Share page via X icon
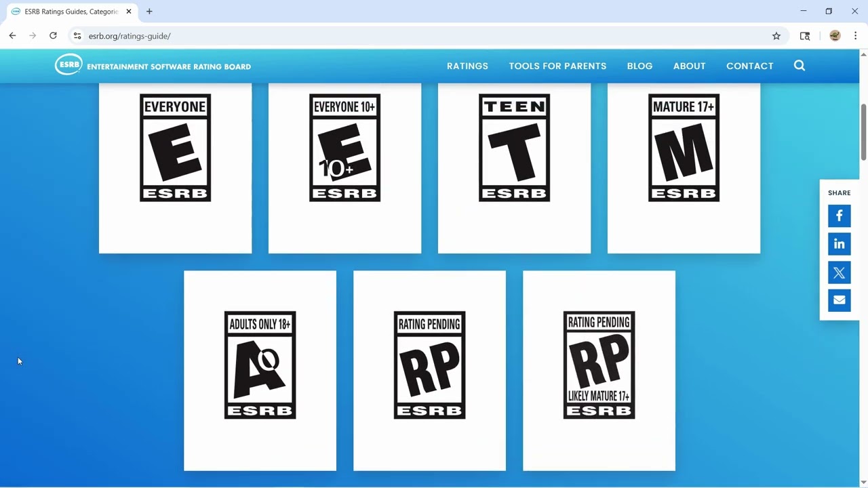Image resolution: width=868 pixels, height=488 pixels. [839, 272]
